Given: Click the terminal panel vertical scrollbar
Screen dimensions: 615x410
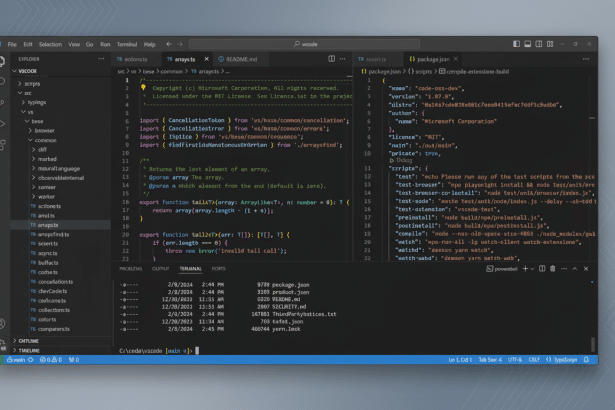Looking at the screenshot, I should pyautogui.click(x=593, y=344).
